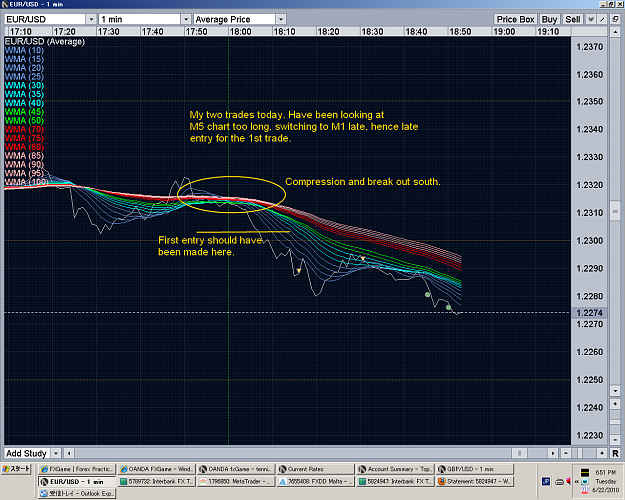The height and width of the screenshot is (500, 625).
Task: Click the Buy button
Action: pos(549,19)
